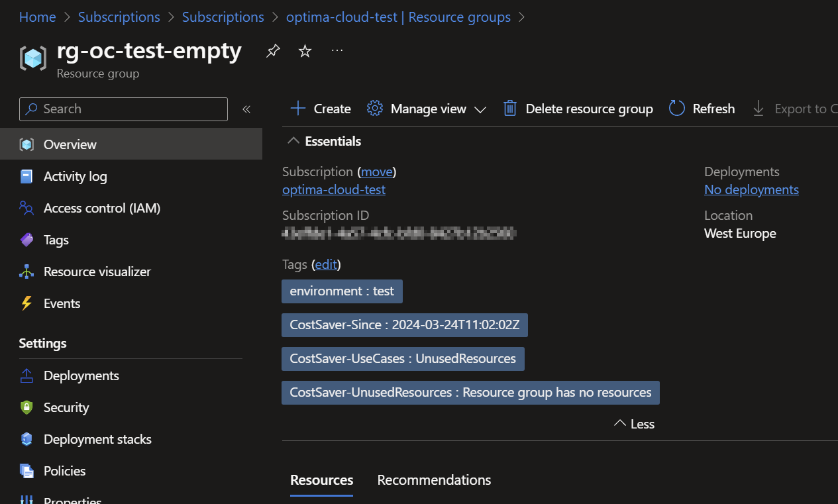Open optima-cloud-test subscription link

(x=334, y=189)
